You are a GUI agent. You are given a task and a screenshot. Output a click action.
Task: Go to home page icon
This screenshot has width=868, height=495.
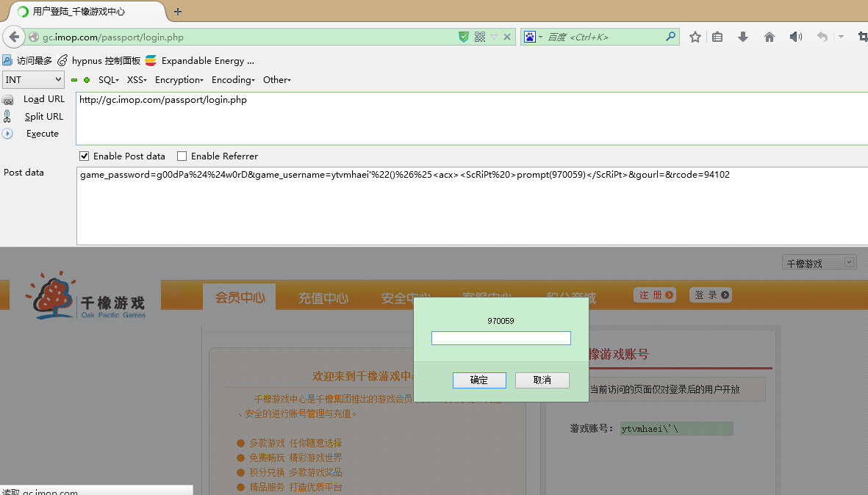pos(769,37)
